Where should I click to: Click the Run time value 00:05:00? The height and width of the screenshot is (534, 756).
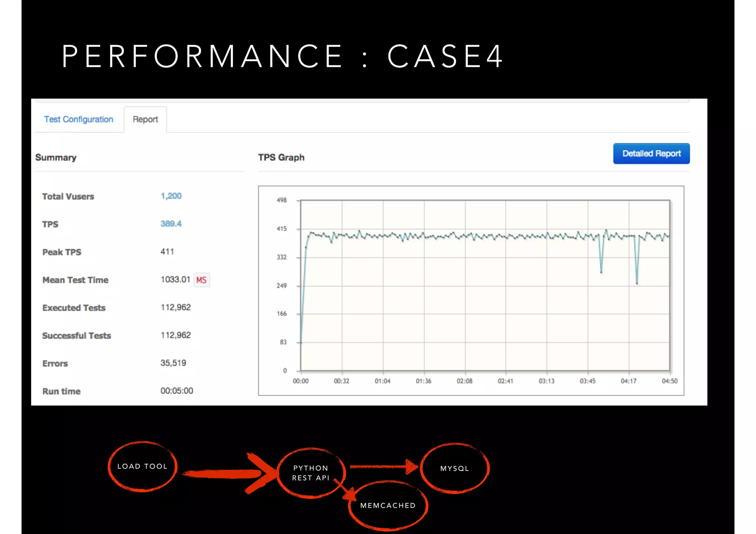click(x=176, y=391)
